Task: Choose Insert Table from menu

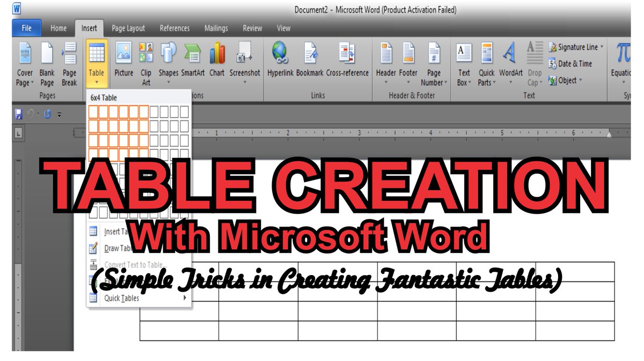Action: [x=139, y=232]
